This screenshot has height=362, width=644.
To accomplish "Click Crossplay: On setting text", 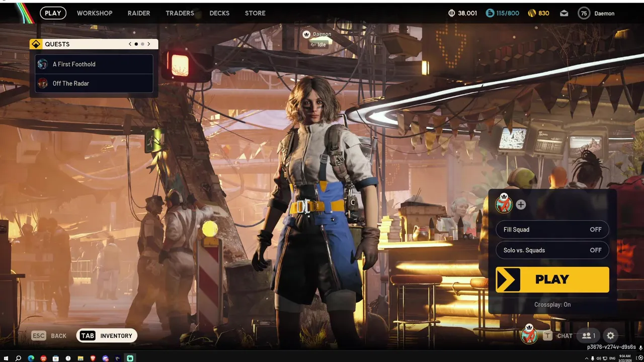I will (552, 305).
